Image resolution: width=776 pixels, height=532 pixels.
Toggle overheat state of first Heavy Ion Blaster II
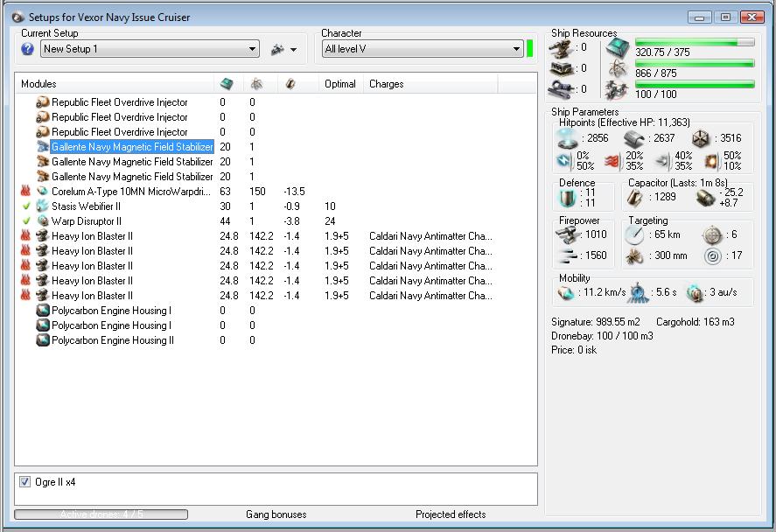click(x=25, y=235)
